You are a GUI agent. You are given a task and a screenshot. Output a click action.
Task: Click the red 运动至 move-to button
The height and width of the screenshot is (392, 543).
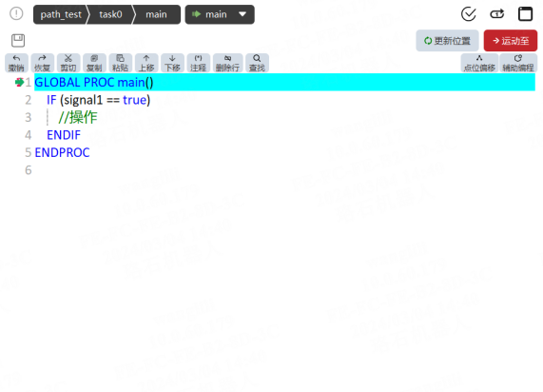pos(511,41)
